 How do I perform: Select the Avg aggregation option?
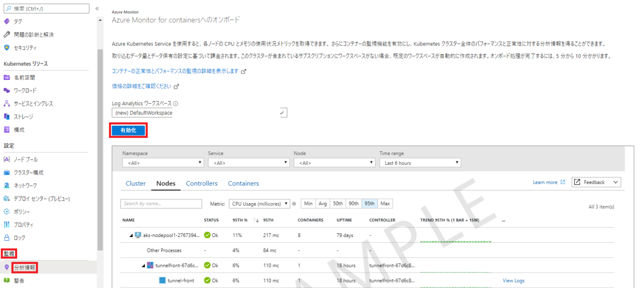[323, 204]
